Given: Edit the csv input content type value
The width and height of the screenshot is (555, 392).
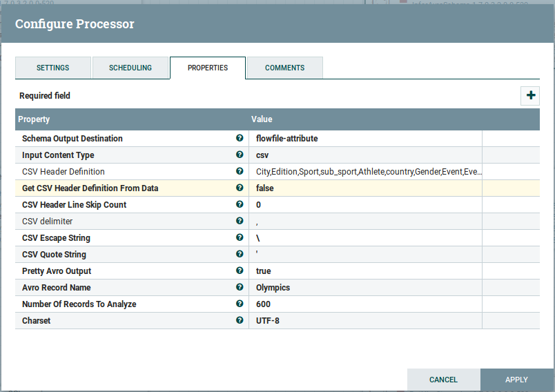Looking at the screenshot, I should pyautogui.click(x=365, y=155).
